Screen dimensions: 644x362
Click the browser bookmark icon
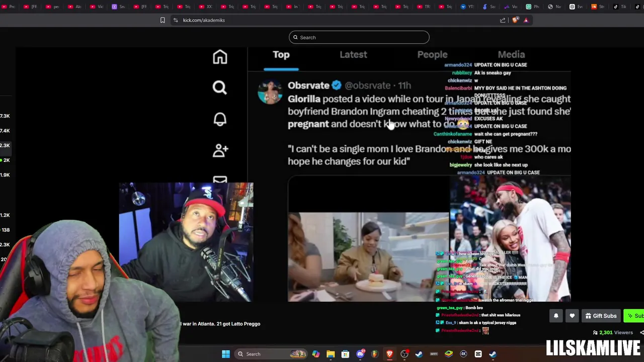point(163,20)
